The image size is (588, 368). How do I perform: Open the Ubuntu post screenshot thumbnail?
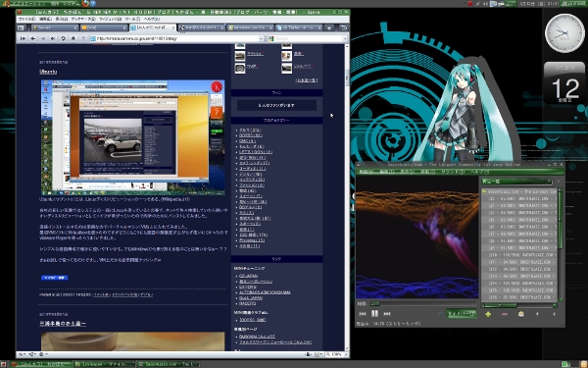(x=132, y=137)
